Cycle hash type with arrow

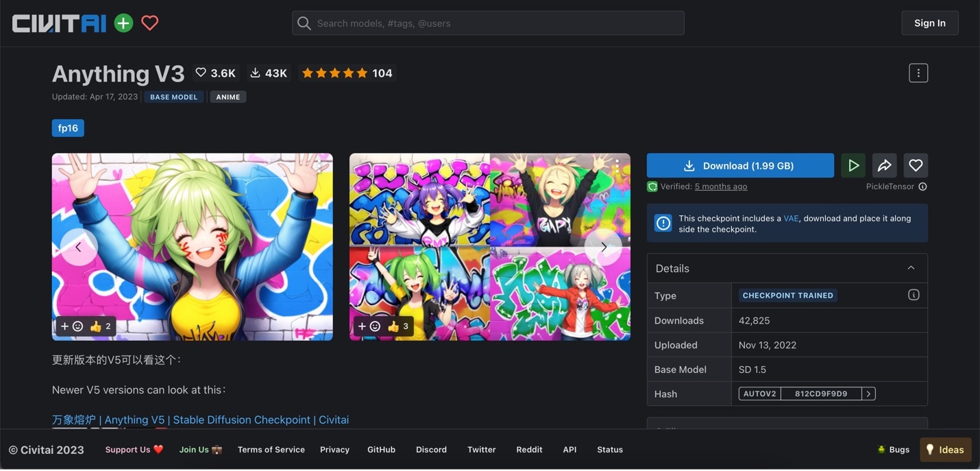(x=869, y=394)
